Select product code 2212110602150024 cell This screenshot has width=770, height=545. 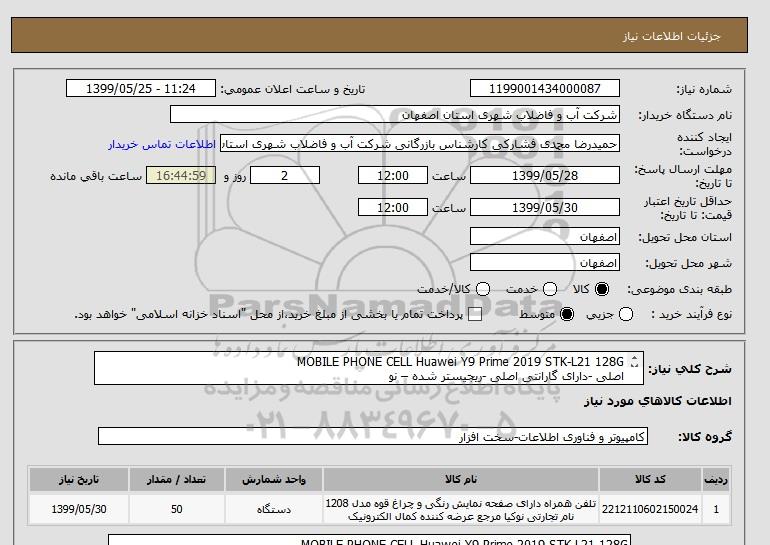(650, 509)
